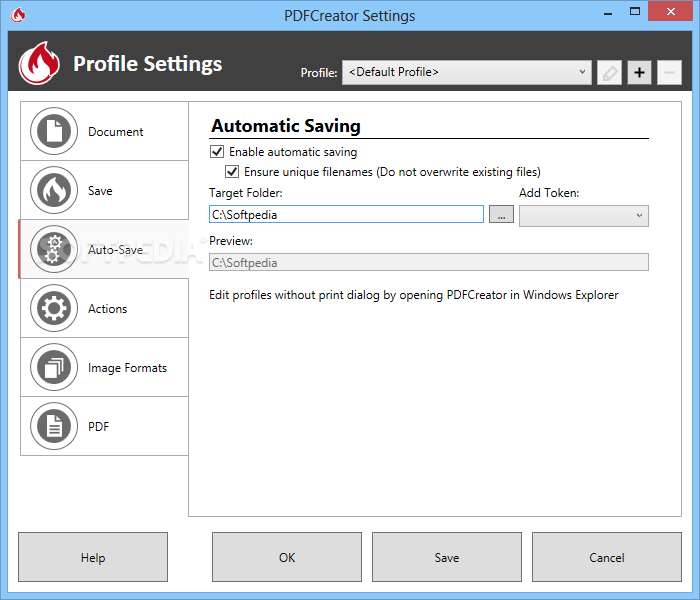Screen dimensions: 700x600
Task: Toggle Enable automatic saving checkbox
Action: [217, 151]
